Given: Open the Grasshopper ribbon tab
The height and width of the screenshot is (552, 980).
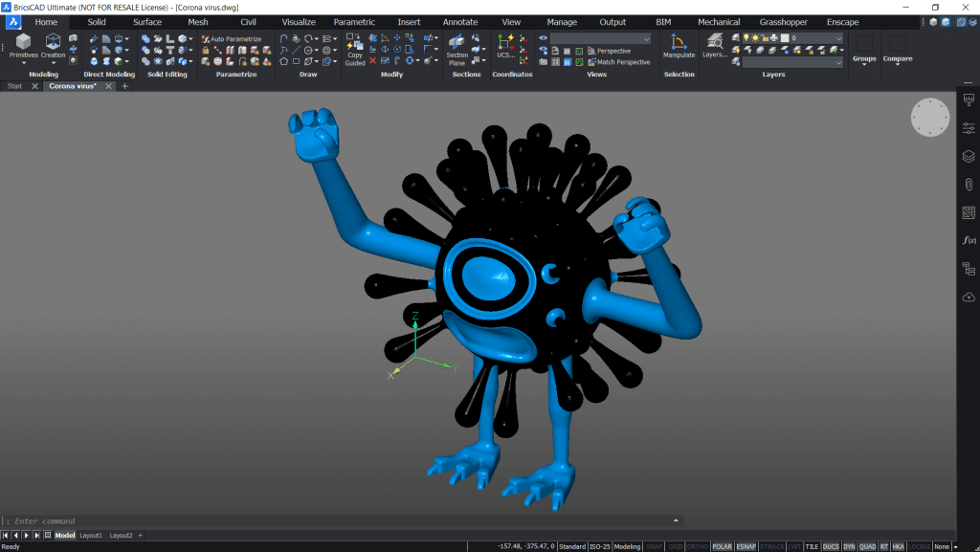Looking at the screenshot, I should (x=786, y=21).
